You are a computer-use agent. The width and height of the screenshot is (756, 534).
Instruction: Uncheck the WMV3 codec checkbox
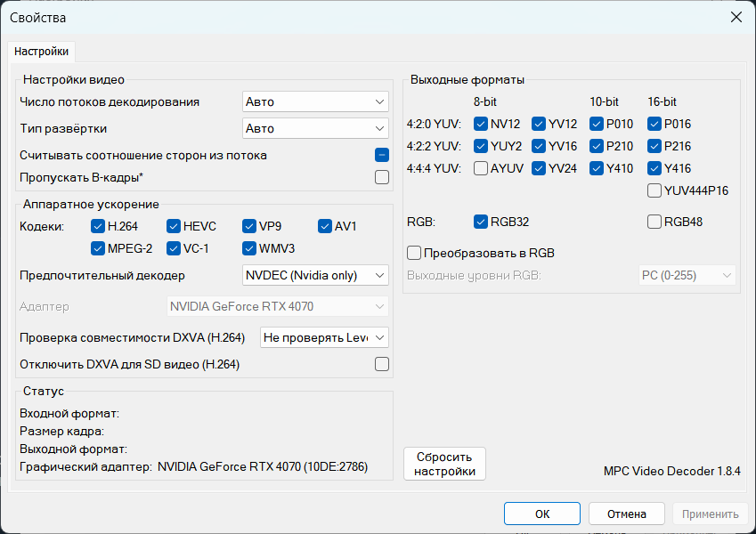[249, 248]
